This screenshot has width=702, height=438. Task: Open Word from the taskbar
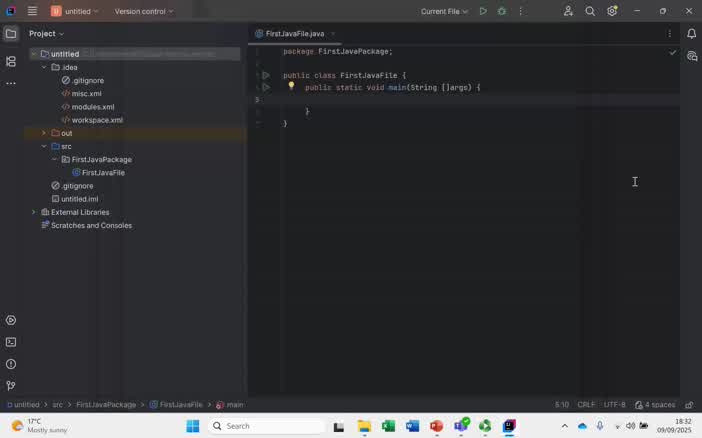click(412, 426)
